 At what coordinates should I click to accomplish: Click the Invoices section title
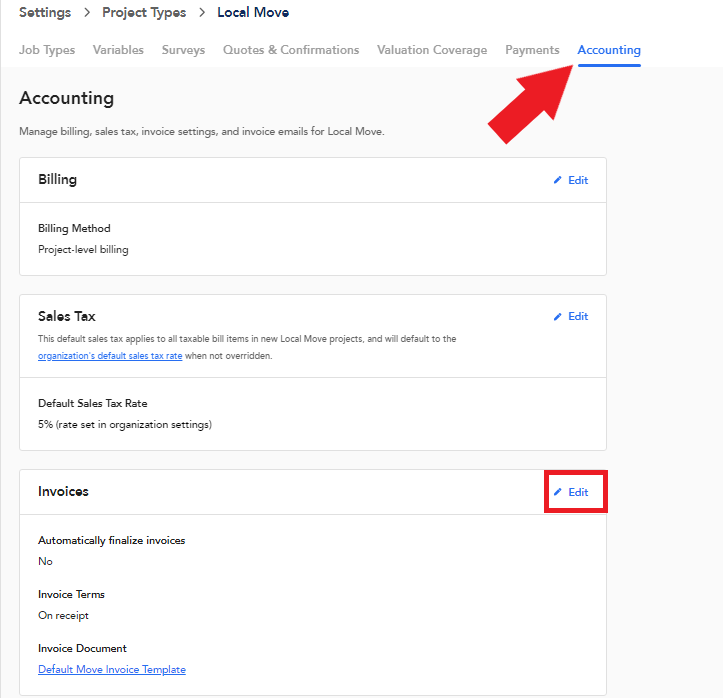pyautogui.click(x=63, y=491)
